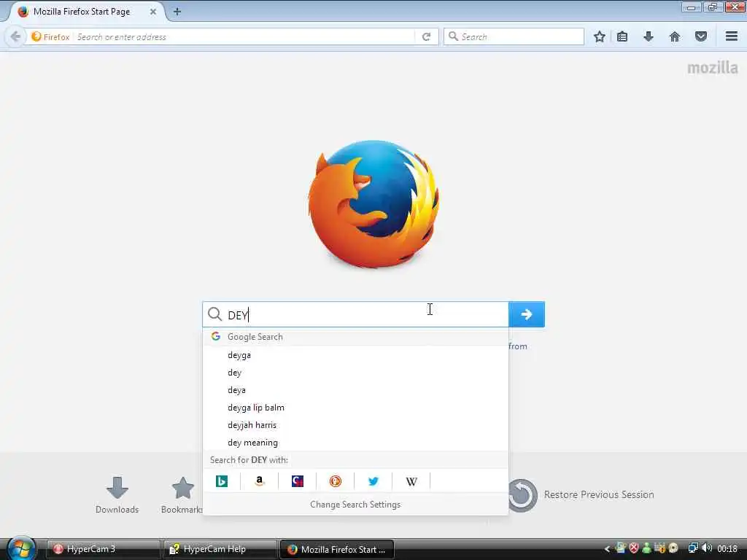The image size is (747, 560).
Task: Click Restore Previous Session
Action: point(581,495)
